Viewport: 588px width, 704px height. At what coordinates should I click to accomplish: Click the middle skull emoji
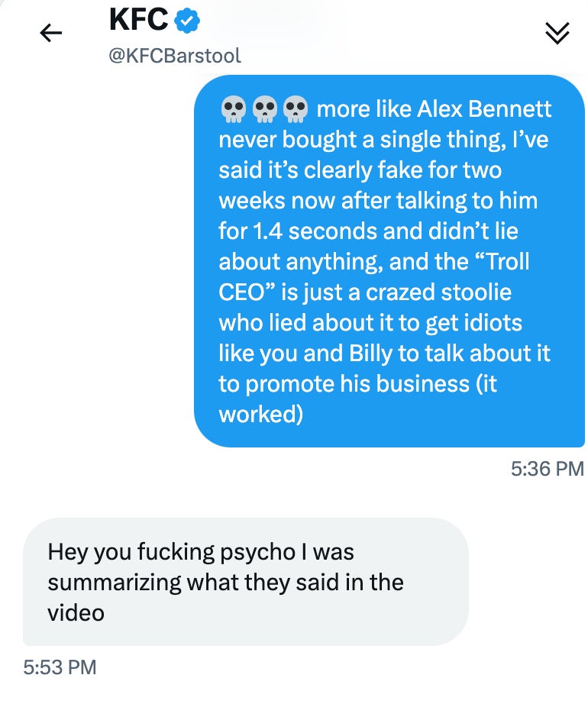click(263, 110)
